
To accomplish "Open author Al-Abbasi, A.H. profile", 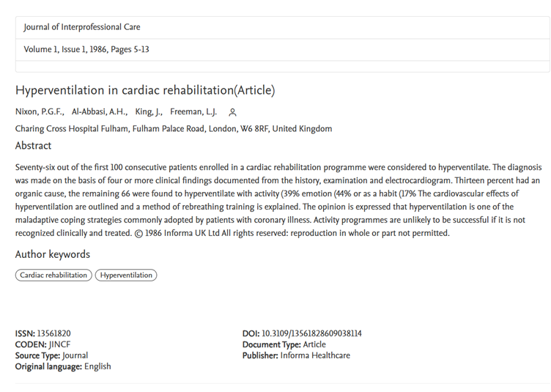I will tap(100, 111).
